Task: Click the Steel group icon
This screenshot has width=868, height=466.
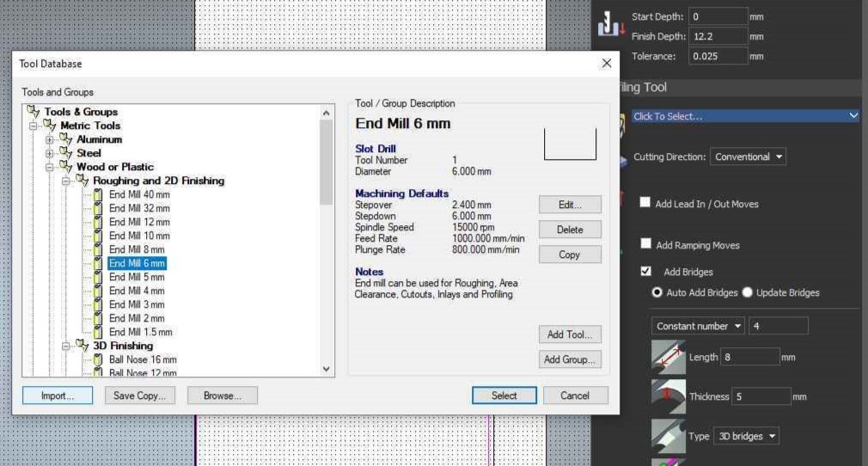Action: click(66, 153)
